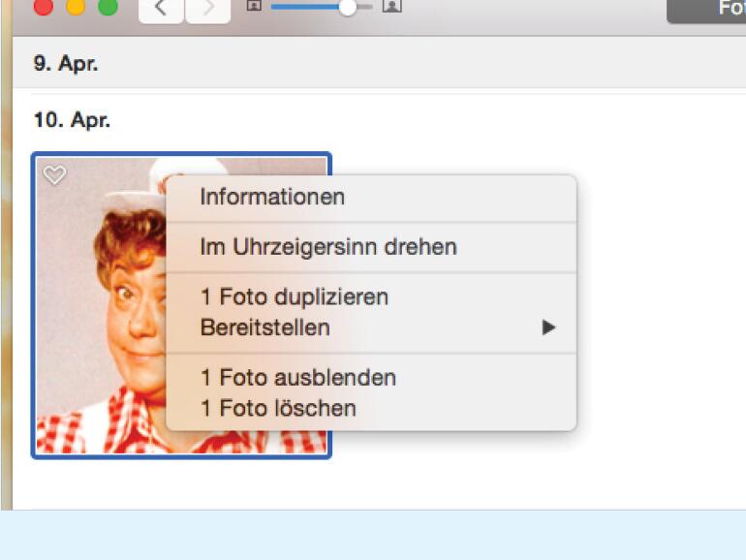The height and width of the screenshot is (560, 746).
Task: Click the large thumbnail zoom-in icon
Action: pyautogui.click(x=391, y=6)
